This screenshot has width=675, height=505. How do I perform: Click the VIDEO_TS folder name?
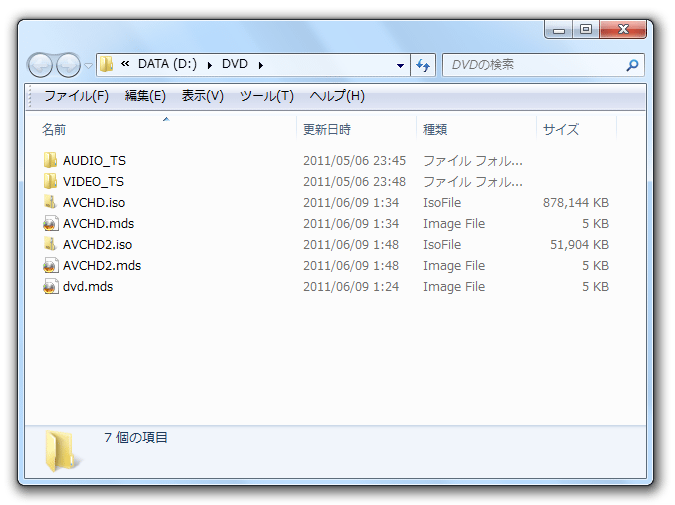click(x=93, y=182)
